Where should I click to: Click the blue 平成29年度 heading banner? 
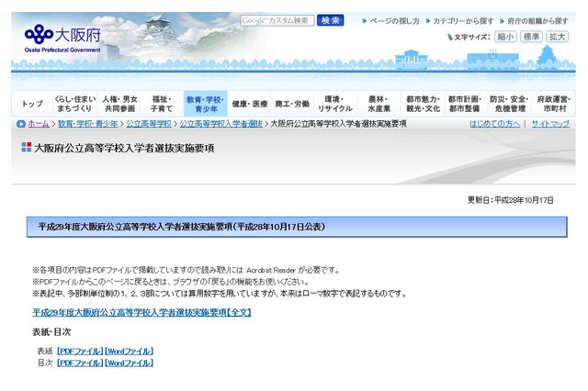297,227
